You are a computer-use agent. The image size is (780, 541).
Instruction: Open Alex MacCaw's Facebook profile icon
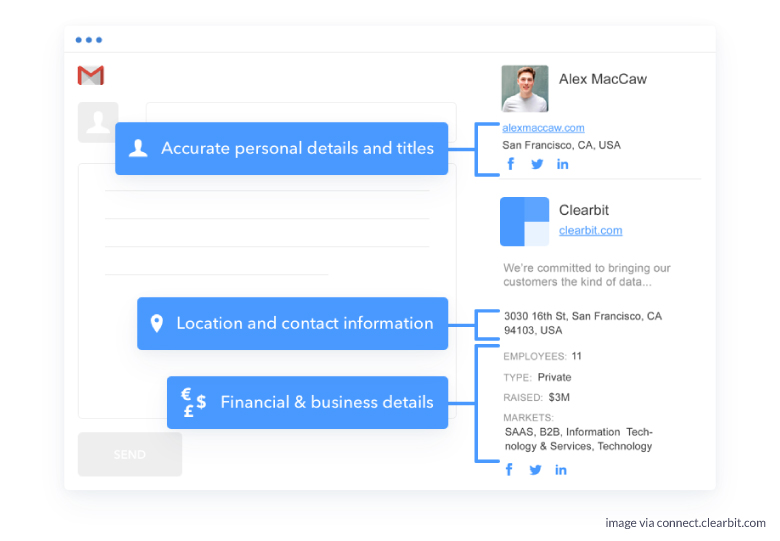511,164
